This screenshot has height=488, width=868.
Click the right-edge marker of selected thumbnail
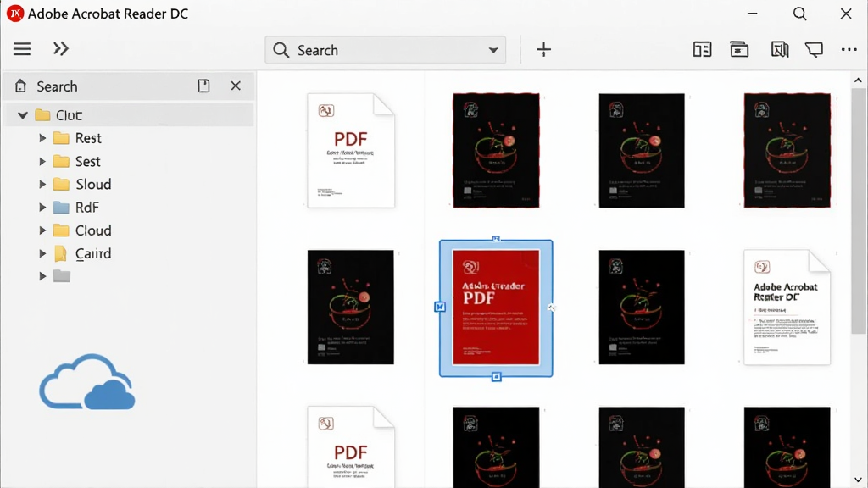click(551, 308)
